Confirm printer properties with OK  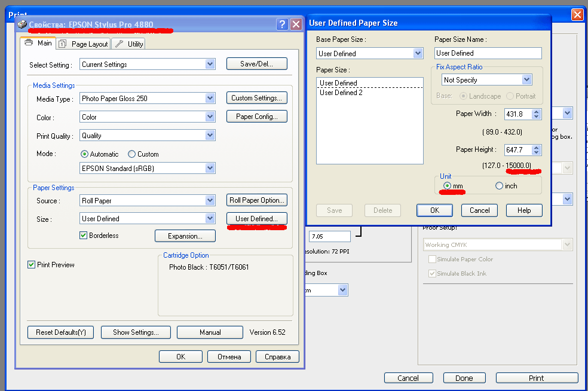tap(180, 356)
